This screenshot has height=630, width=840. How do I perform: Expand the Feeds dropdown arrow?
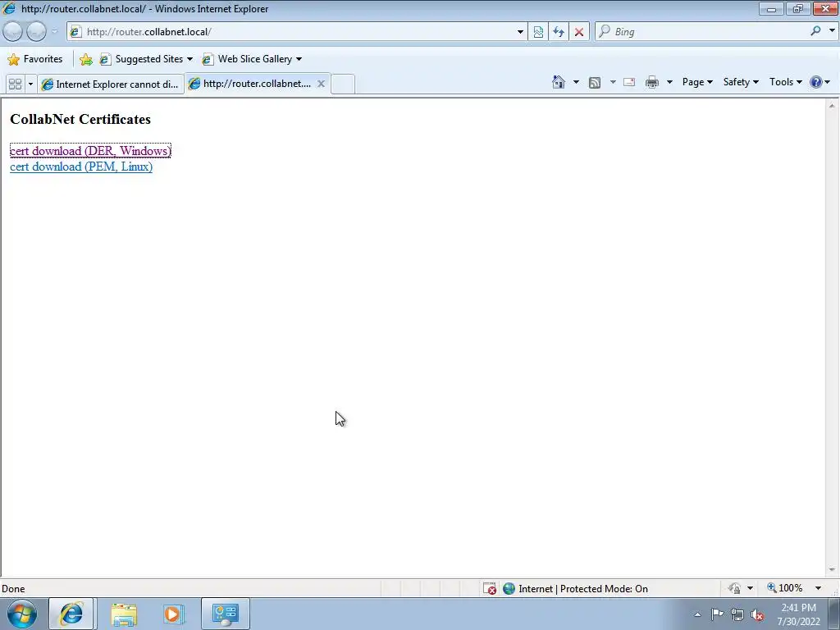(x=612, y=82)
